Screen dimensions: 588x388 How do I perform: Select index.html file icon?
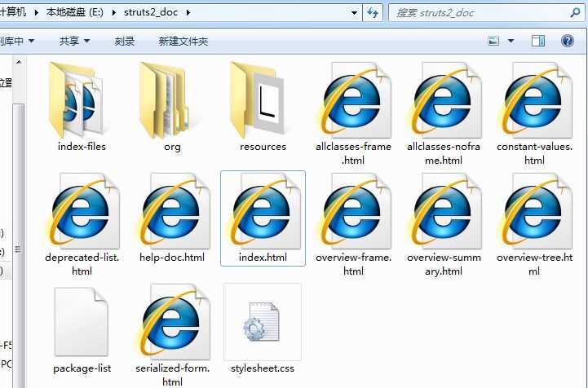tap(263, 210)
